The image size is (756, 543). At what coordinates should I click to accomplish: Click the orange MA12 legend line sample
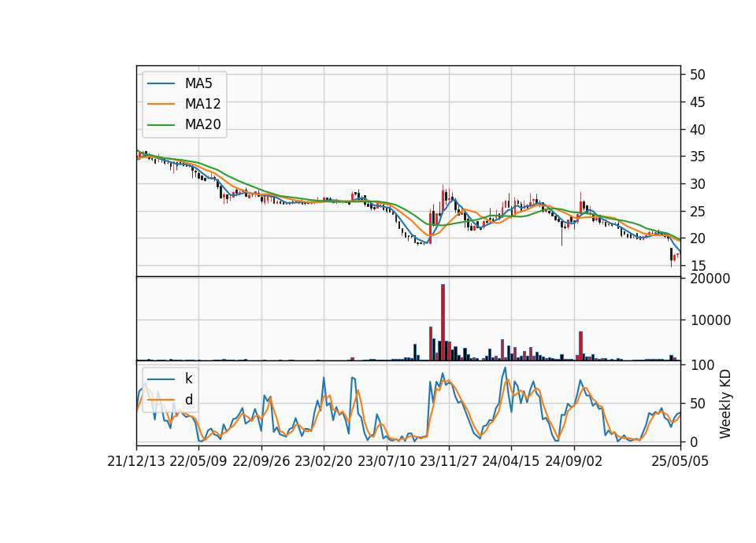point(161,104)
